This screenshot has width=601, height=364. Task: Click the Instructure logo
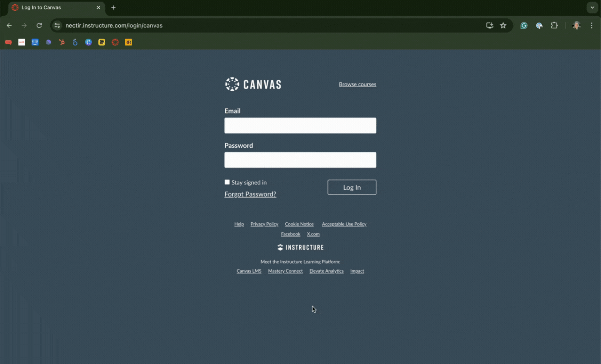click(300, 247)
